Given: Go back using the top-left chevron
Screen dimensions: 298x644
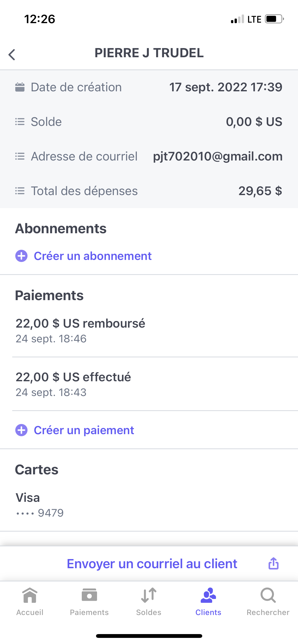Looking at the screenshot, I should (12, 54).
